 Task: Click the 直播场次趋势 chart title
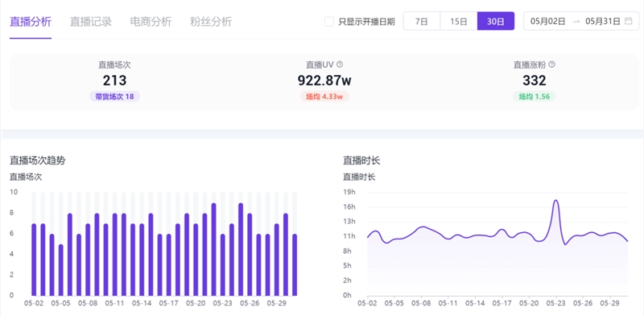(x=37, y=161)
